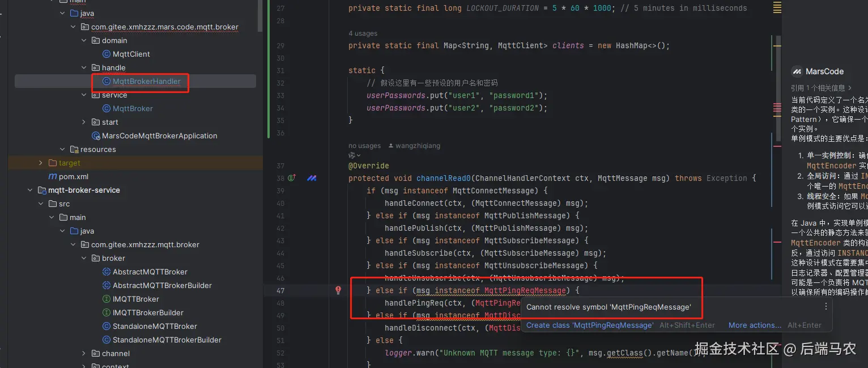
Task: Click the author icon beside wangzhiqiang
Action: pyautogui.click(x=391, y=146)
